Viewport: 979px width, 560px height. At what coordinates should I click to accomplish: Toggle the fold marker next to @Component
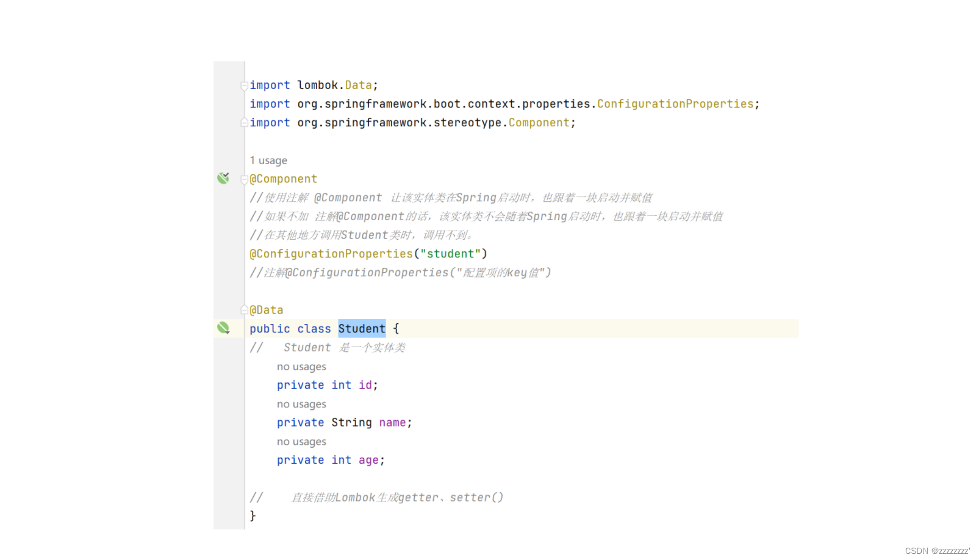pyautogui.click(x=244, y=179)
